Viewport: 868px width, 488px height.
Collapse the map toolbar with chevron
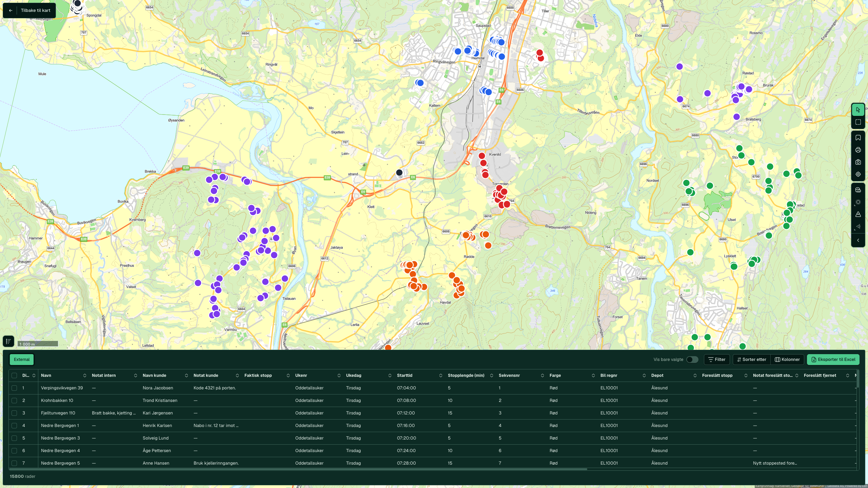858,240
